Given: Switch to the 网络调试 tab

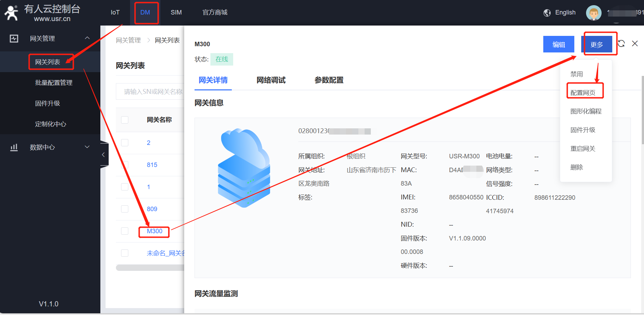Looking at the screenshot, I should tap(271, 80).
